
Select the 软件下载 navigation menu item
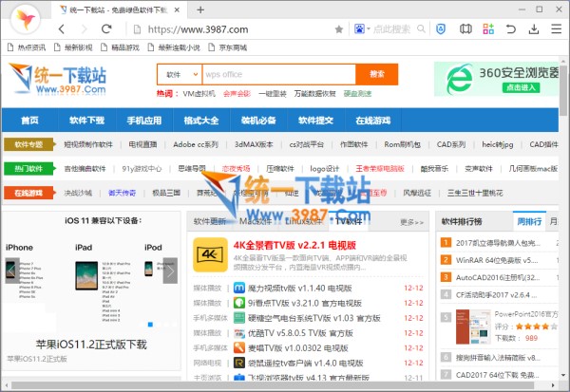click(86, 121)
